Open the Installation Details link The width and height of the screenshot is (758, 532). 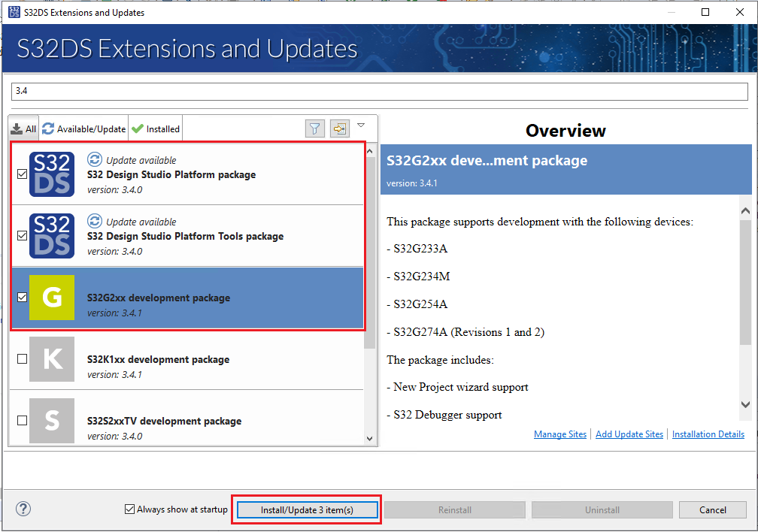(708, 434)
